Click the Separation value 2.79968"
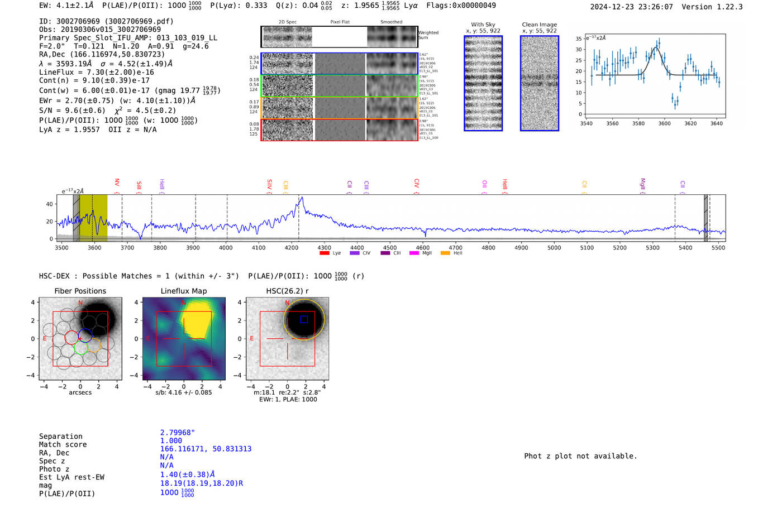 (178, 433)
